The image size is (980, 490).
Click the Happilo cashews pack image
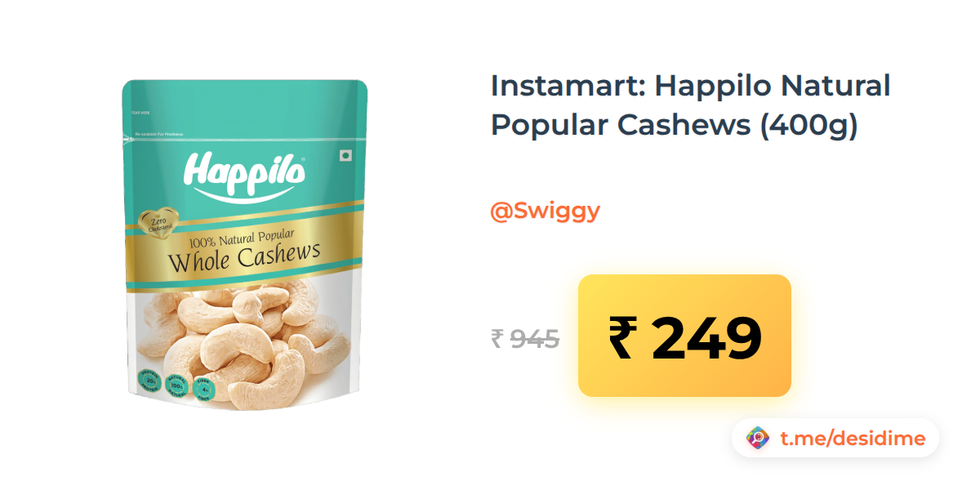243,244
